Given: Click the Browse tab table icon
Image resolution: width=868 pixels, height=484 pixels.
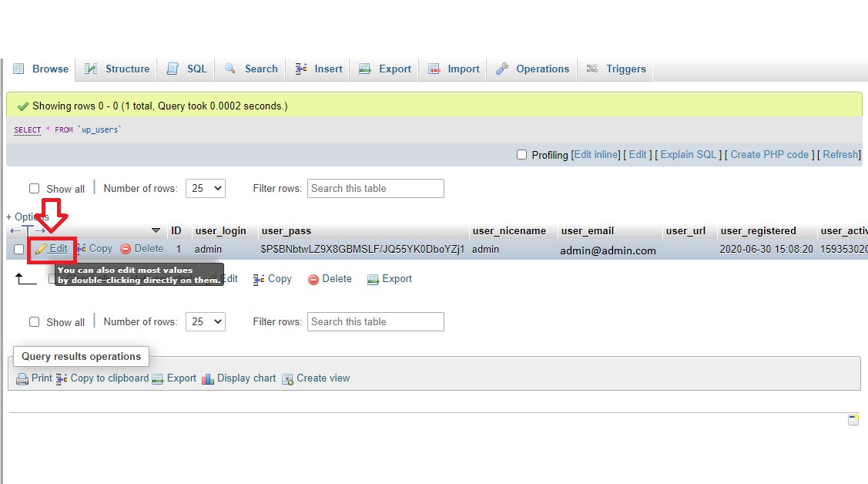Looking at the screenshot, I should click(x=18, y=69).
